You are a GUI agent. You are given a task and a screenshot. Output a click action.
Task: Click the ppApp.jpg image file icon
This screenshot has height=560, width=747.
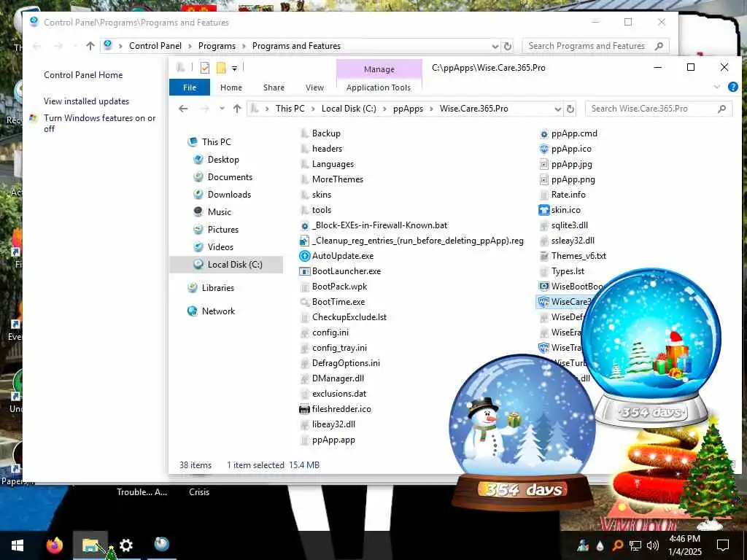click(543, 164)
